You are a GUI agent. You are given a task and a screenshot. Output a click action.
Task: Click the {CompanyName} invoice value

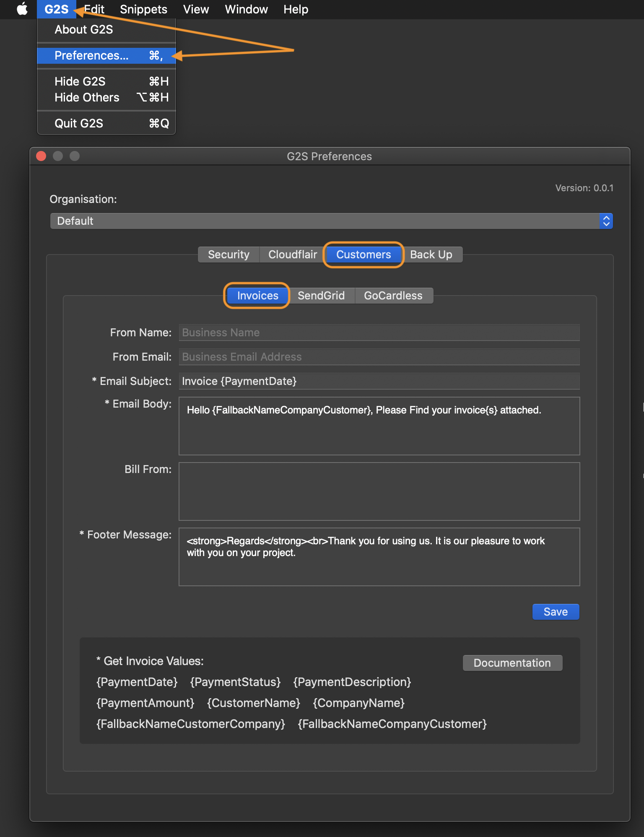click(x=359, y=703)
